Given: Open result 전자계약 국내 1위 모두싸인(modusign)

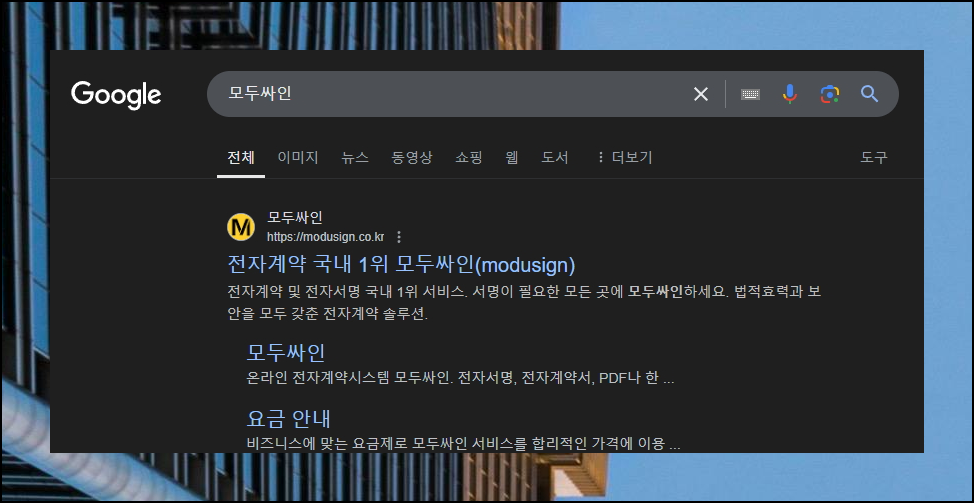Looking at the screenshot, I should coord(401,265).
